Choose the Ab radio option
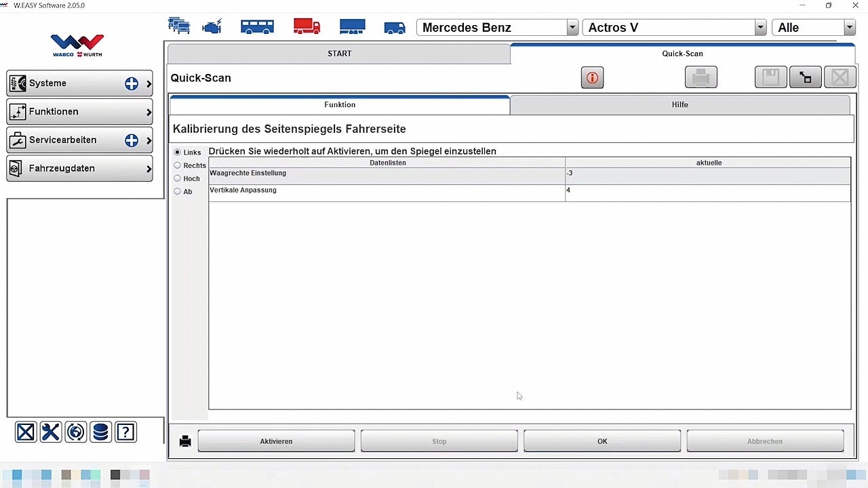The height and width of the screenshot is (488, 868). [x=178, y=192]
